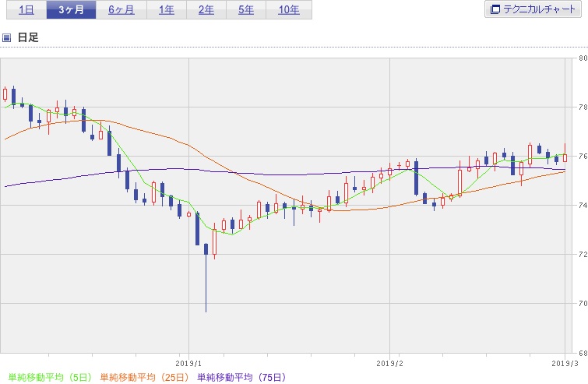The image size is (588, 384).
Task: Click the 単純移動平均（5日）green legend label
Action: [x=50, y=377]
